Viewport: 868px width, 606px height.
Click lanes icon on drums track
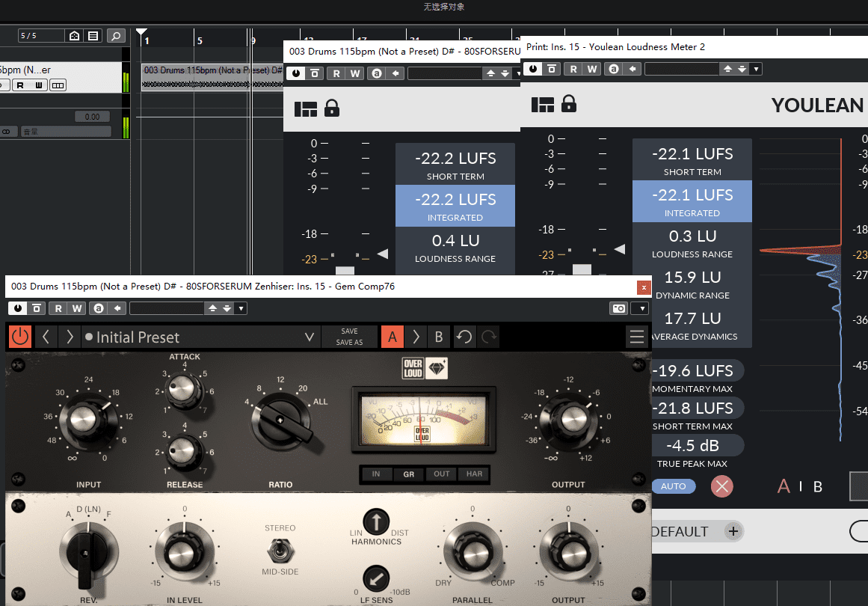click(x=58, y=85)
